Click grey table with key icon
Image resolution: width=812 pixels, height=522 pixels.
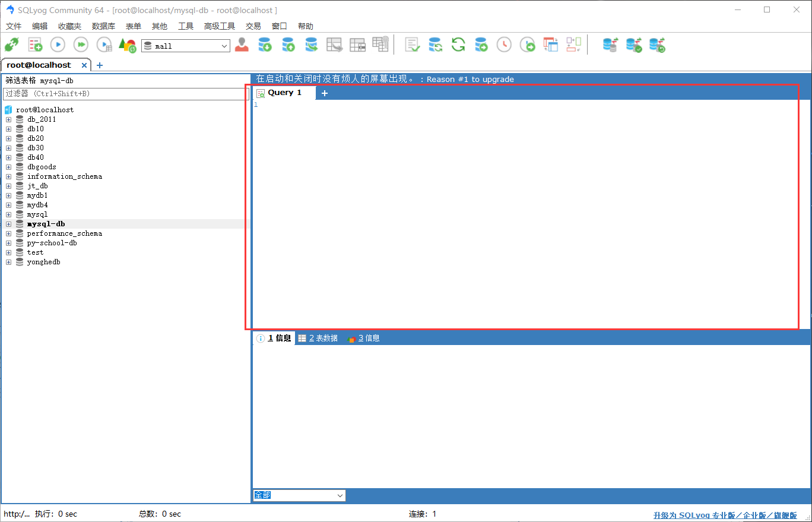380,45
